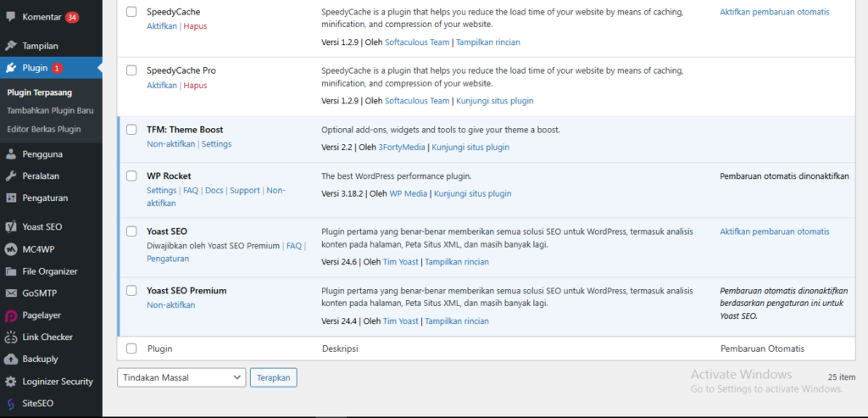This screenshot has height=418, width=868.
Task: Open Tim Yoast link in Yoast SEO row
Action: 401,262
